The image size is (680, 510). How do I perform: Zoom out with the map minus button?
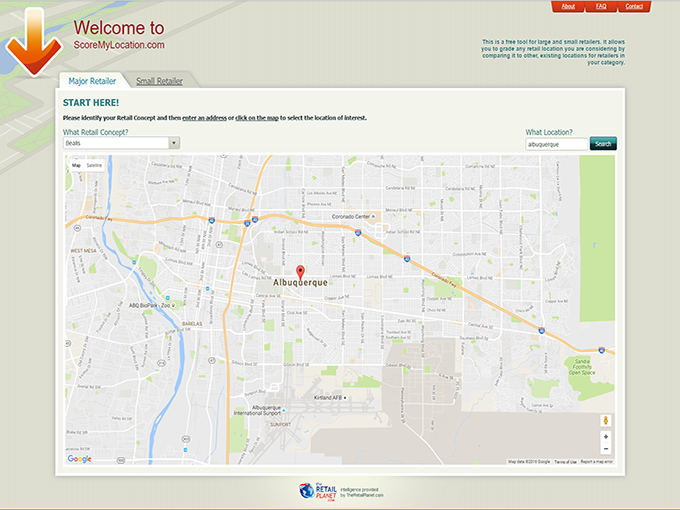pyautogui.click(x=606, y=449)
